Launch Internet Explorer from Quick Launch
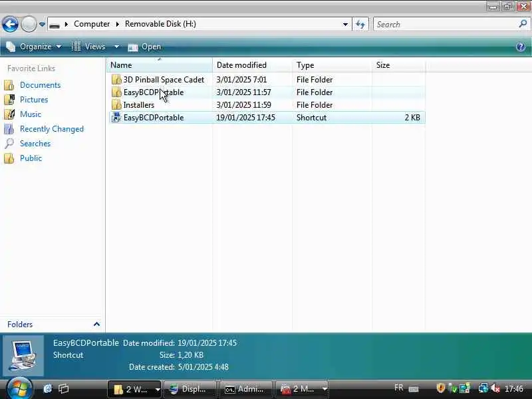Viewport: 532px width, 399px height. click(48, 388)
